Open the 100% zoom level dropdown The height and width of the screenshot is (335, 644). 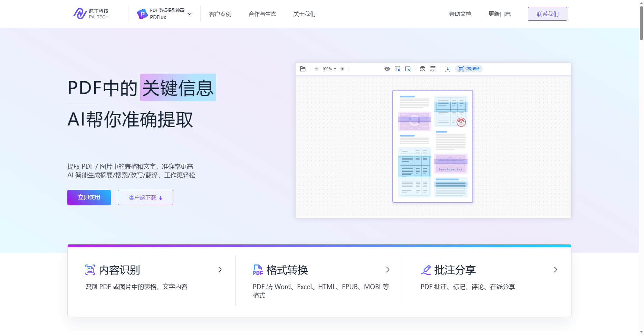point(329,69)
